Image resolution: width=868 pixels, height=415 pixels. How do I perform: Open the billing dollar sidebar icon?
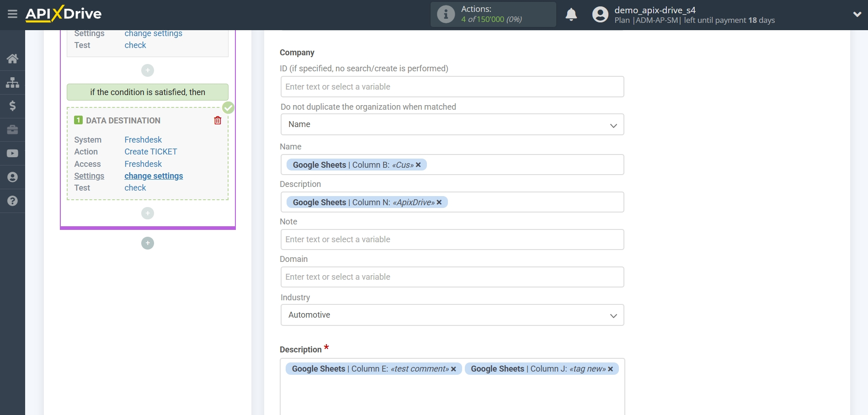pos(12,106)
